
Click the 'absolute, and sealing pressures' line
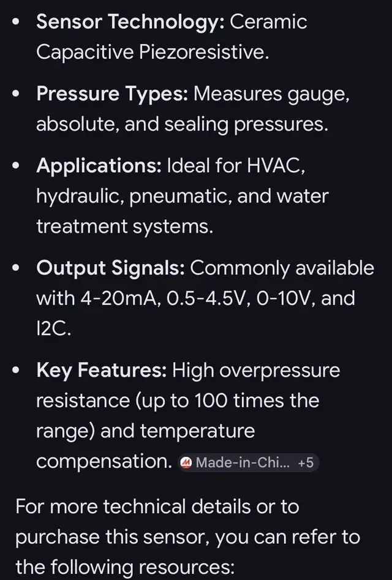[x=182, y=124]
